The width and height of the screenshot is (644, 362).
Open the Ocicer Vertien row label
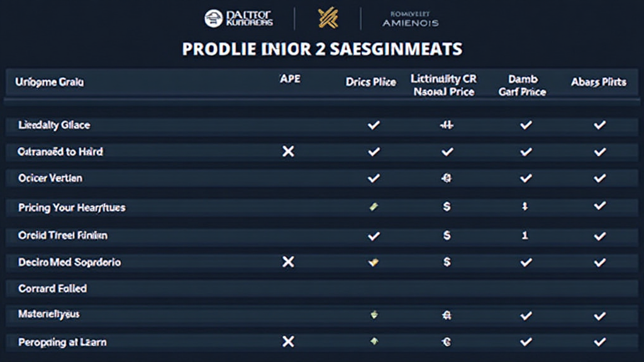50,178
